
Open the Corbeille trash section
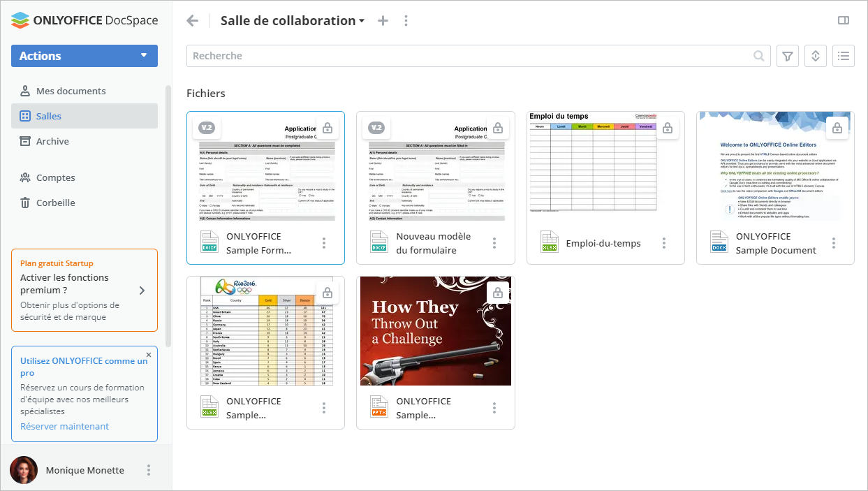(84, 203)
